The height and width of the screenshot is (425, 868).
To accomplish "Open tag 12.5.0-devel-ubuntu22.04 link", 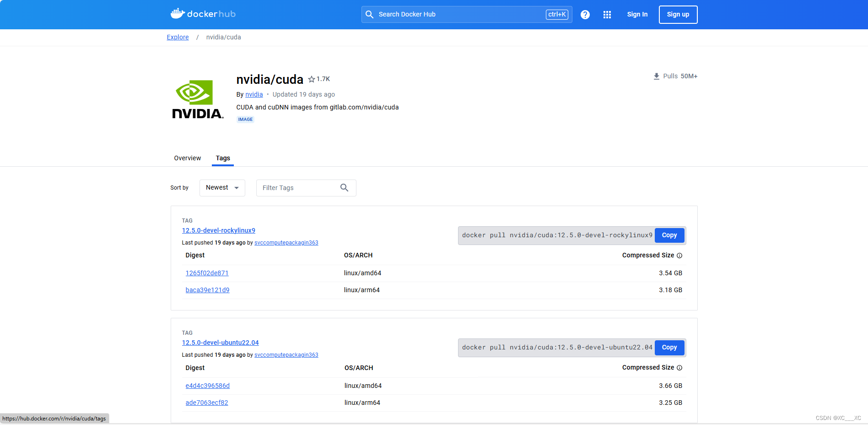I will (x=221, y=343).
